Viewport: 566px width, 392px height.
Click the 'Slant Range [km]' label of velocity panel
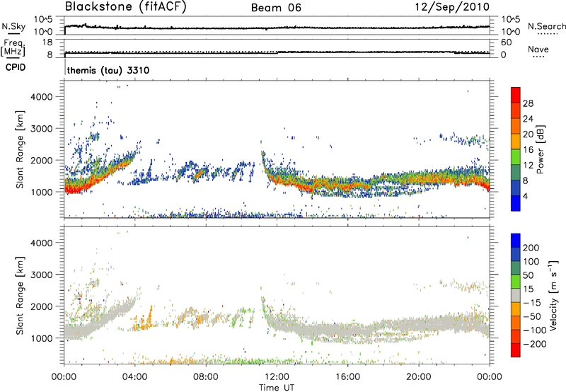click(x=20, y=296)
